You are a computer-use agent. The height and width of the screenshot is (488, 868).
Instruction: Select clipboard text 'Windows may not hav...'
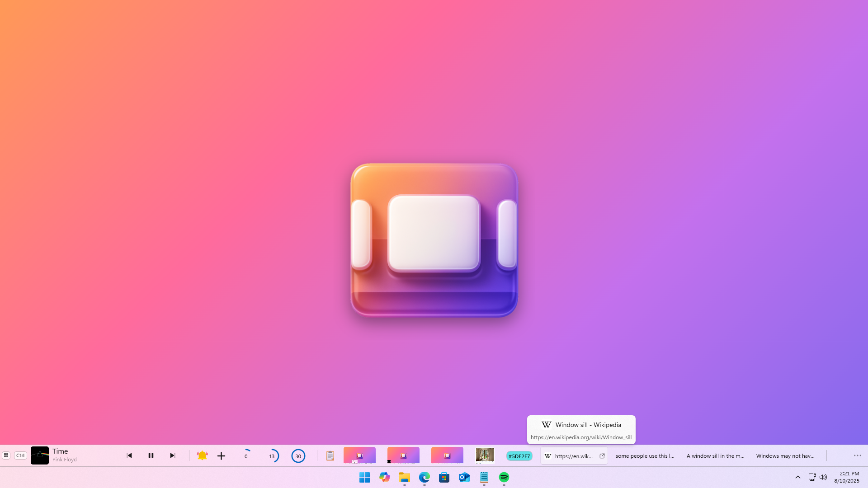tap(785, 456)
